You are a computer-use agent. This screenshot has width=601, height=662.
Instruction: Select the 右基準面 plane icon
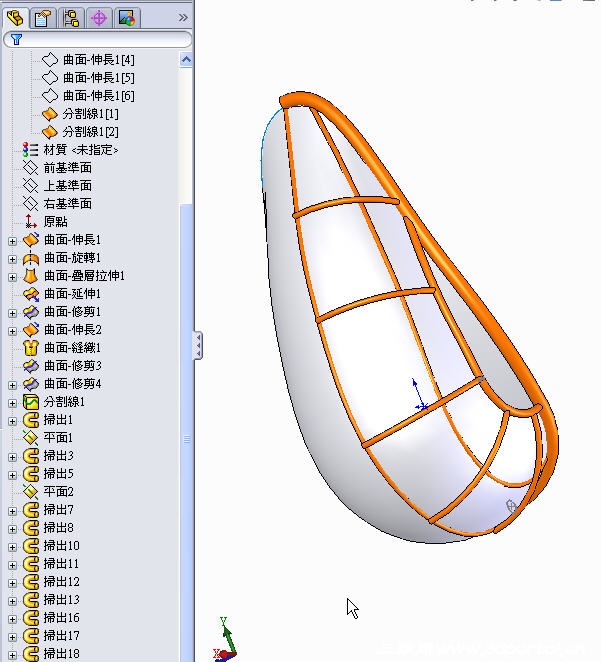30,204
